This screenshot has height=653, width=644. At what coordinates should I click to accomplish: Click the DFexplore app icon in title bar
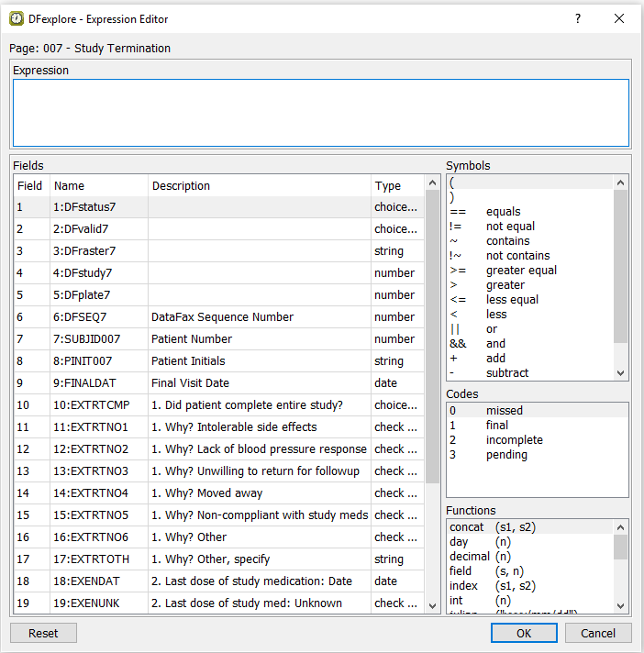click(x=16, y=18)
